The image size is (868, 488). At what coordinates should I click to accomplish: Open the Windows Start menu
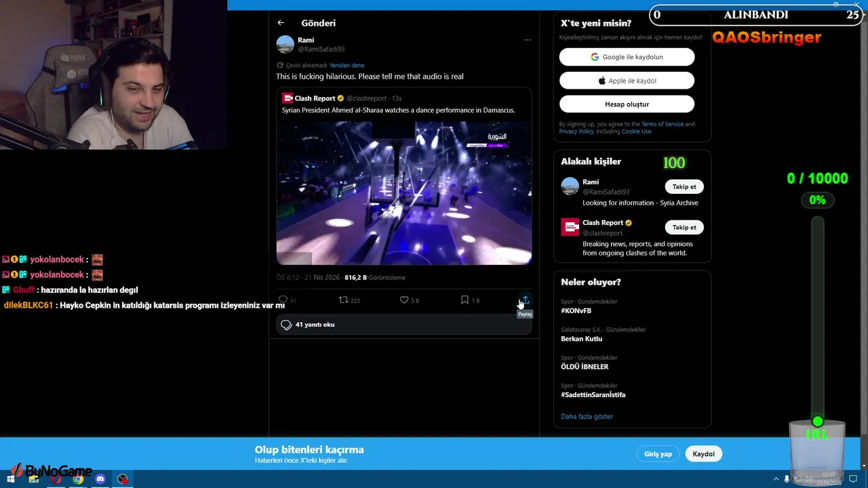click(x=11, y=479)
